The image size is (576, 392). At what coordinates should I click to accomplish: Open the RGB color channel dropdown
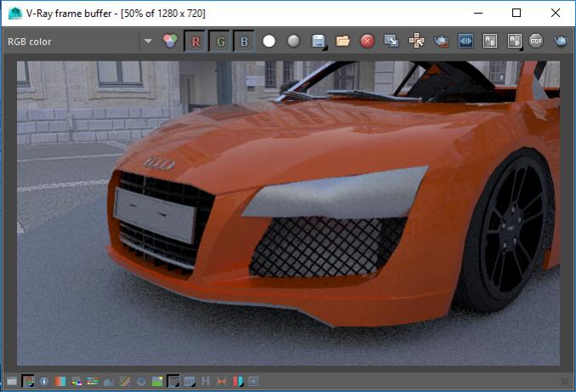[148, 41]
